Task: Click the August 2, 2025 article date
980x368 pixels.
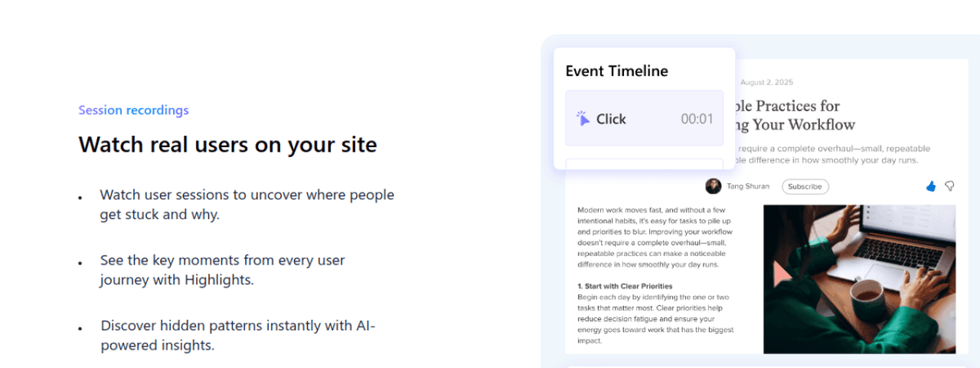Action: pyautogui.click(x=767, y=82)
